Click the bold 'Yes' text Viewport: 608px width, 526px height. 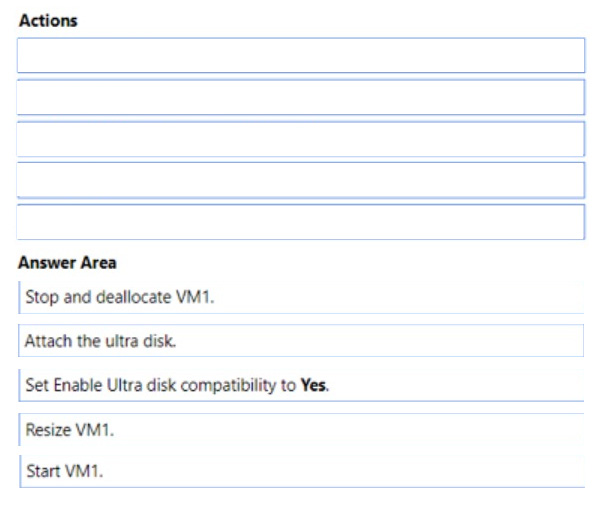point(313,385)
